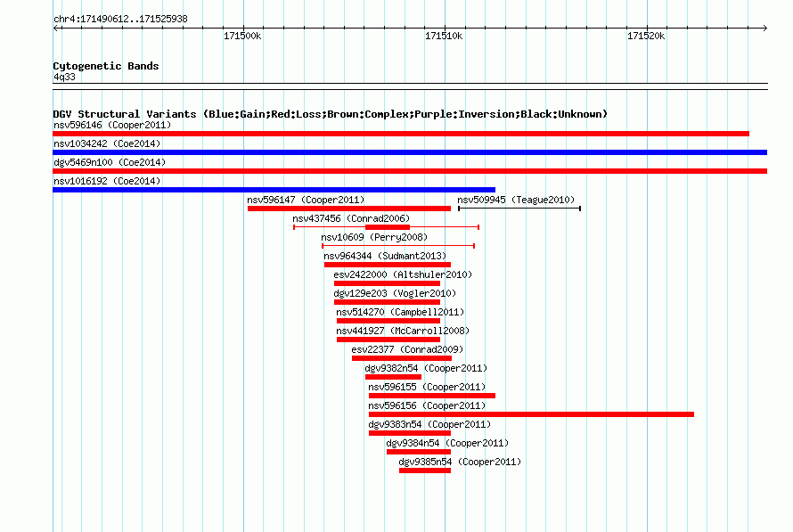Select the nsv441927 red bar
The height and width of the screenshot is (532, 793).
pos(388,340)
